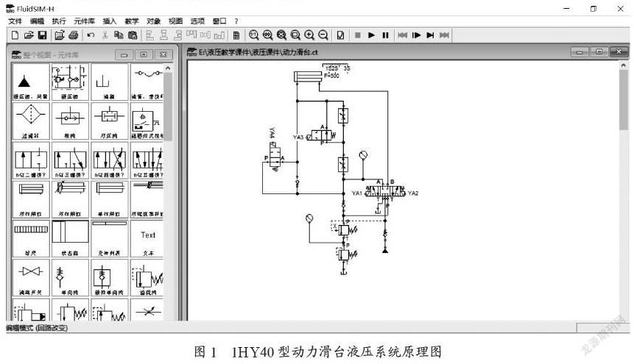Select the two-pressure valve in the library
This screenshot has width=634, height=364.
click(109, 121)
